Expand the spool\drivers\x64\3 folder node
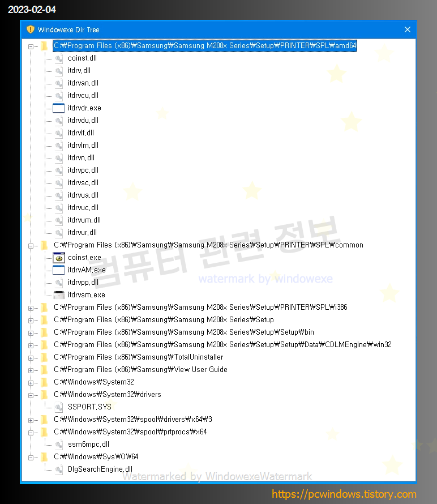 coord(31,420)
